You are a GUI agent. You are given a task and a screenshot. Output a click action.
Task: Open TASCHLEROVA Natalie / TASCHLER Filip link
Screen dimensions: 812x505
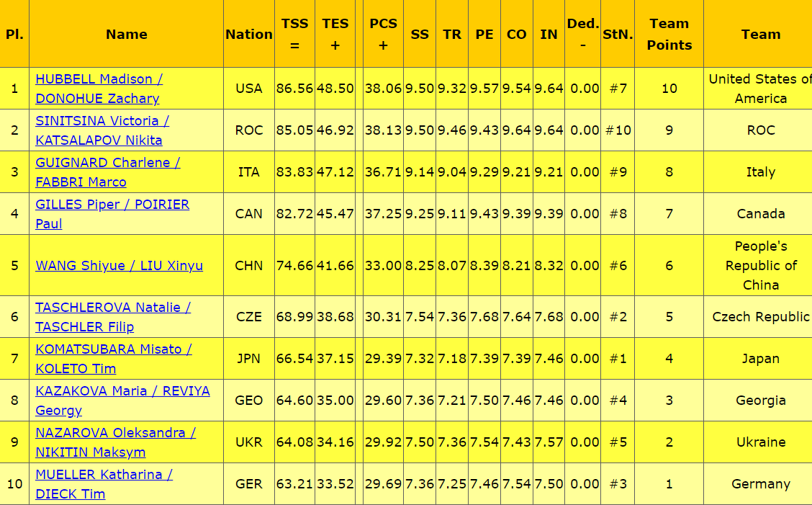click(113, 308)
